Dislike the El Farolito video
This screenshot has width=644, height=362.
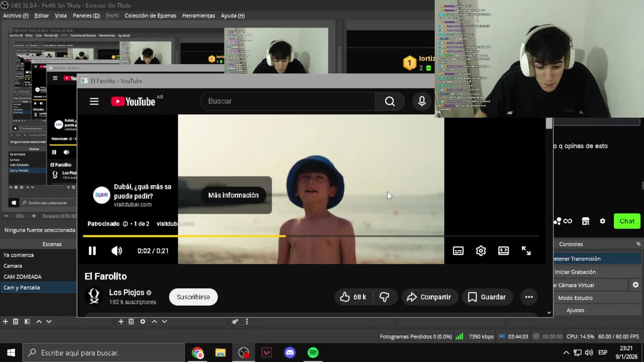coord(384,297)
